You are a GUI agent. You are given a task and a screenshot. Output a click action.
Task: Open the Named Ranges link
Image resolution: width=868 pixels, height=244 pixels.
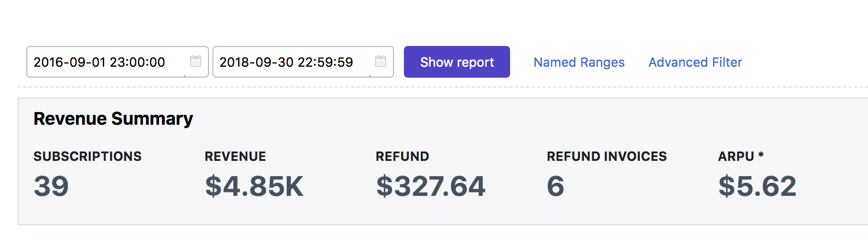[579, 62]
